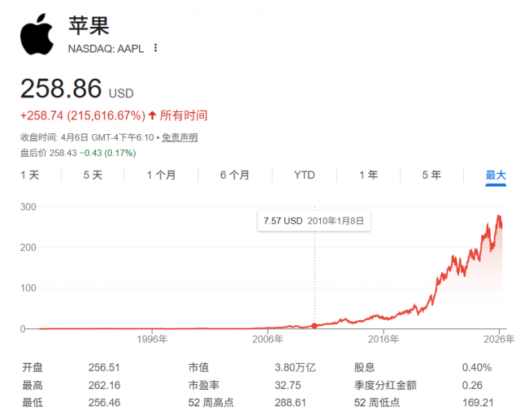The height and width of the screenshot is (420, 520).
Task: Show the 6 个月 chart view
Action: click(234, 175)
